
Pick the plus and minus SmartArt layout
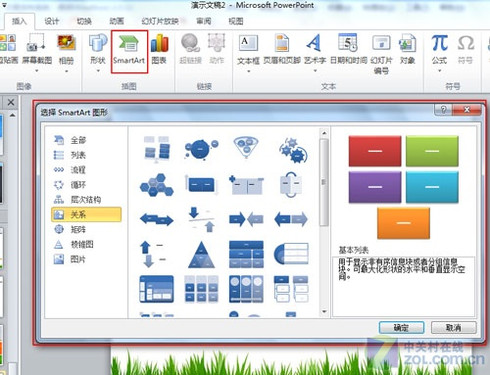[x=246, y=184]
